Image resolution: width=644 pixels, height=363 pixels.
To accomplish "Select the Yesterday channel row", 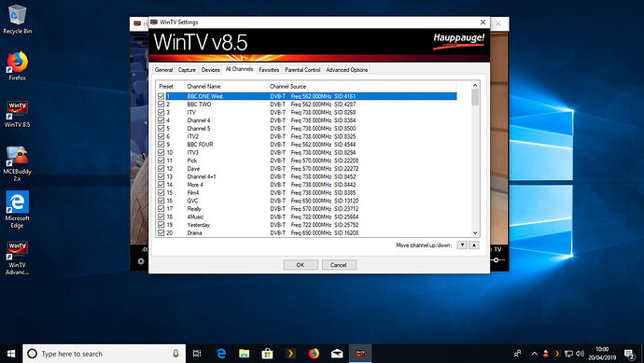I will click(306, 225).
